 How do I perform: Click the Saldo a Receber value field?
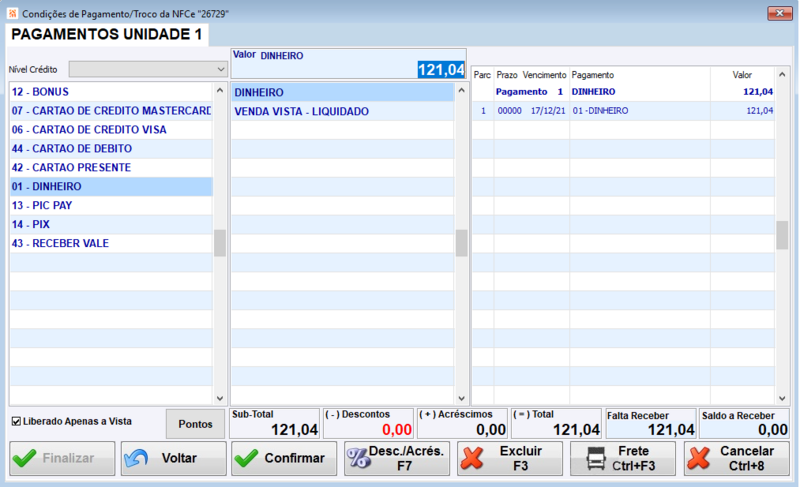pos(744,423)
